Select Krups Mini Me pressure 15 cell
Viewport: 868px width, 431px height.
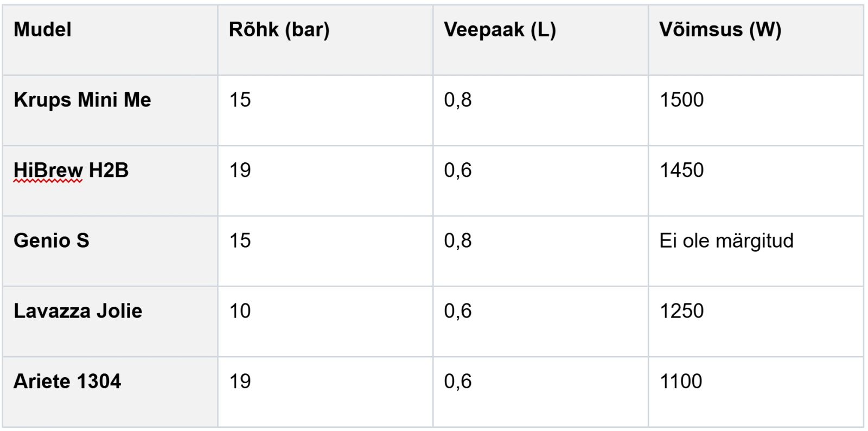(x=325, y=110)
